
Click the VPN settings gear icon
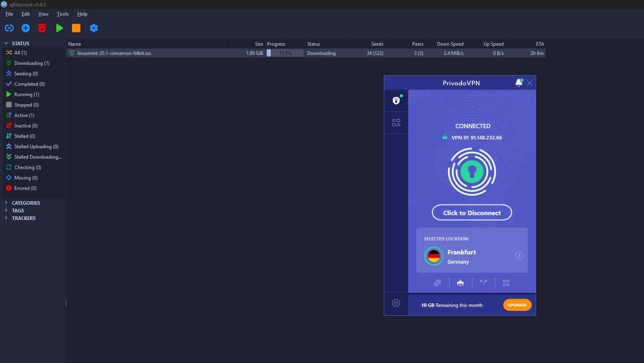(x=396, y=303)
